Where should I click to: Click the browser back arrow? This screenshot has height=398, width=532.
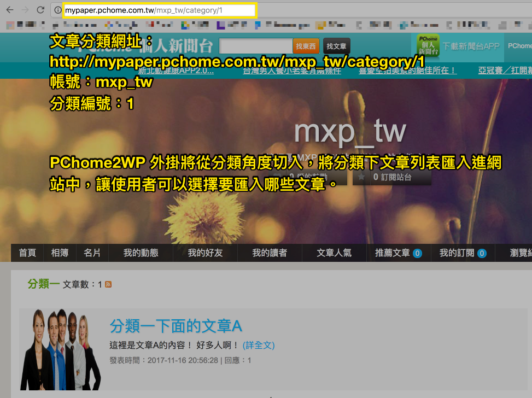tap(10, 10)
